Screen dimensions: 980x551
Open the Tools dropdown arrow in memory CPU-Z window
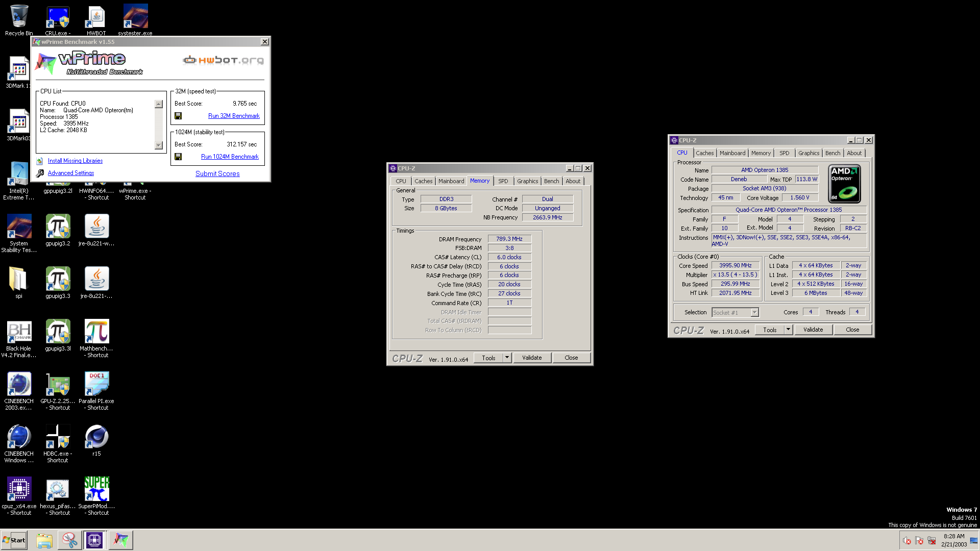click(507, 358)
